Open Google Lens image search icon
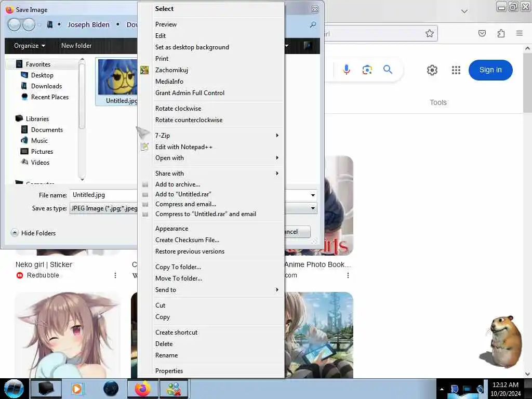The width and height of the screenshot is (532, 399). 367,70
